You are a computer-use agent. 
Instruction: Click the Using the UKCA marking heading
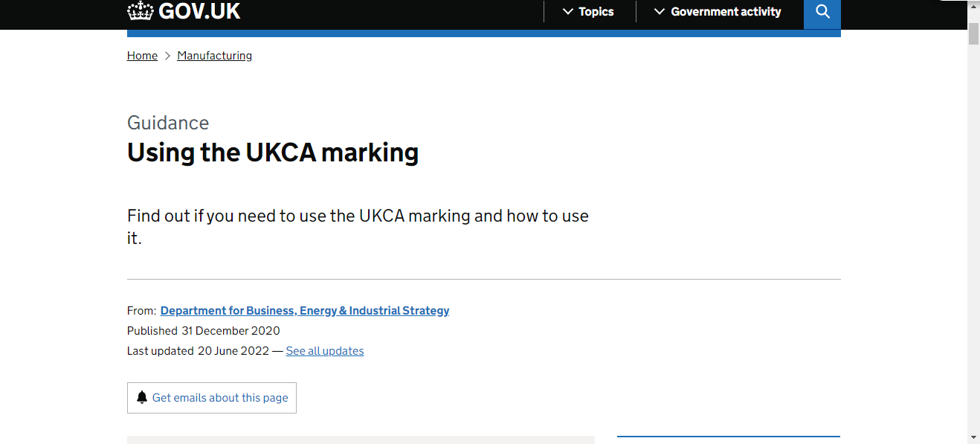273,152
